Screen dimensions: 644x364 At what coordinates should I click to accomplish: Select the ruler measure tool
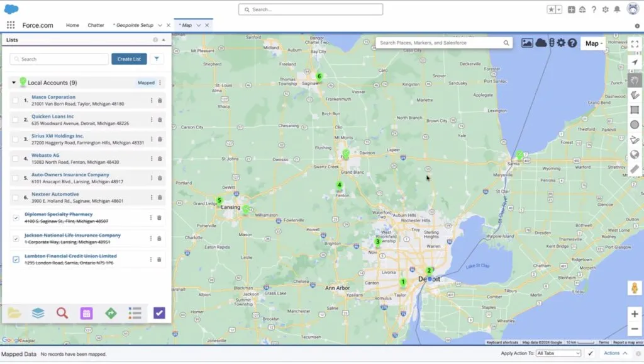[x=635, y=169]
